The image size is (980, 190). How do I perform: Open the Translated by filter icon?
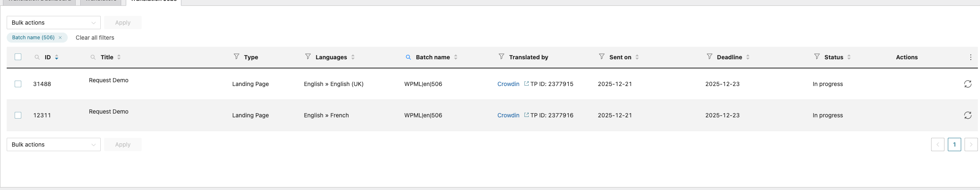point(501,56)
